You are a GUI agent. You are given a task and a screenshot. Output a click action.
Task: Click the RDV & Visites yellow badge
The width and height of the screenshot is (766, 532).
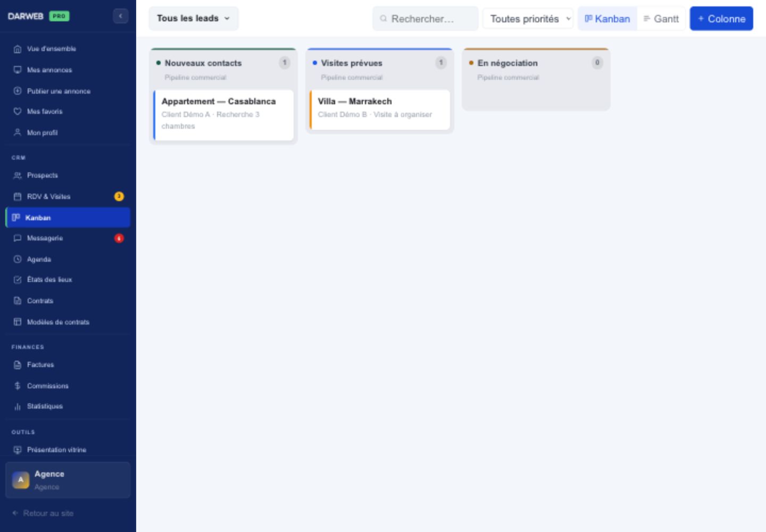pyautogui.click(x=119, y=196)
